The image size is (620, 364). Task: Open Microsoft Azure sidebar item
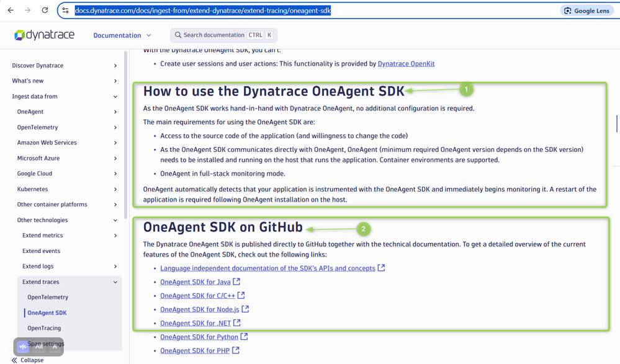coord(38,158)
